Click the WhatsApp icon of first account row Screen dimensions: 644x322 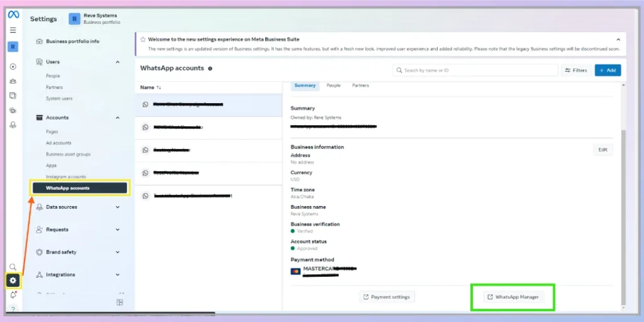(x=145, y=105)
